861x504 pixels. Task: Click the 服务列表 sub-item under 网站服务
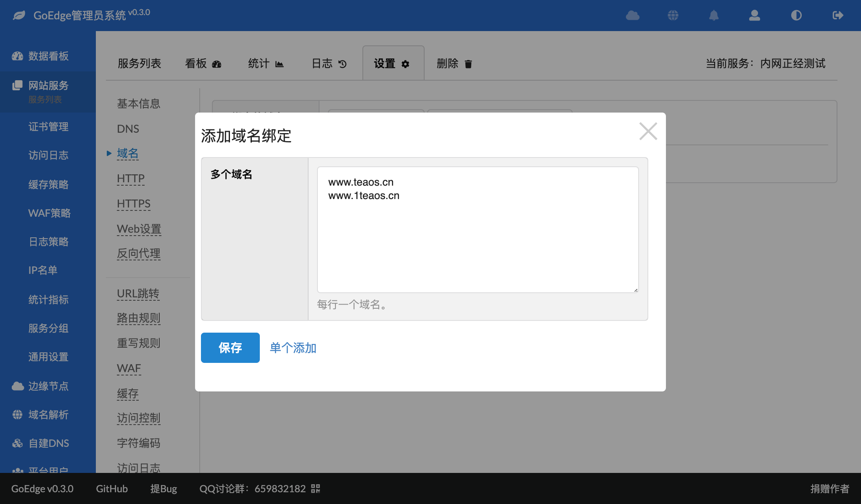coord(45,100)
